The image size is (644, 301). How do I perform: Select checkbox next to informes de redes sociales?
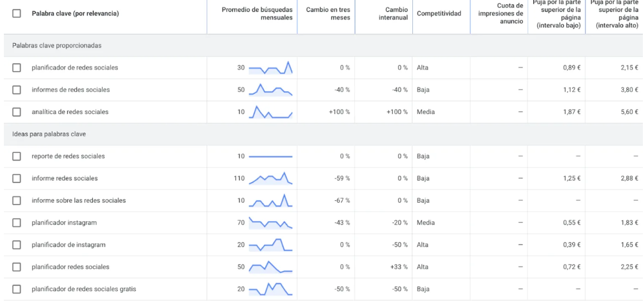[x=17, y=90]
